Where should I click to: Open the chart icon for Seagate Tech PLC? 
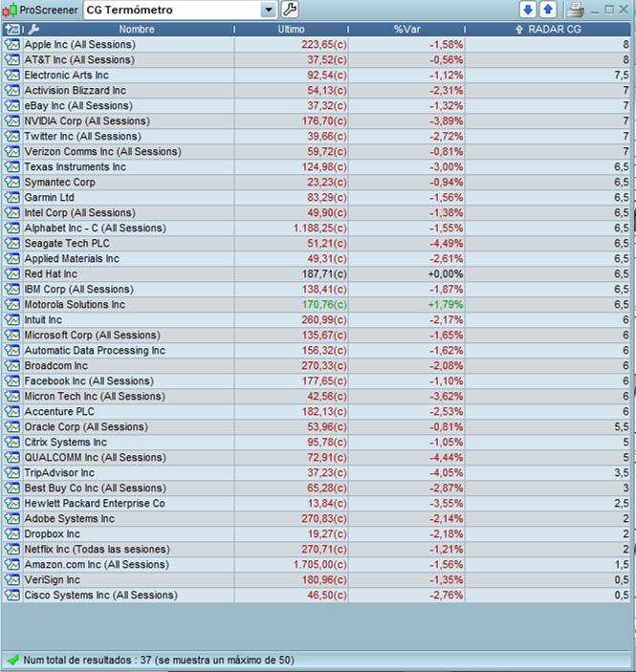pyautogui.click(x=12, y=244)
